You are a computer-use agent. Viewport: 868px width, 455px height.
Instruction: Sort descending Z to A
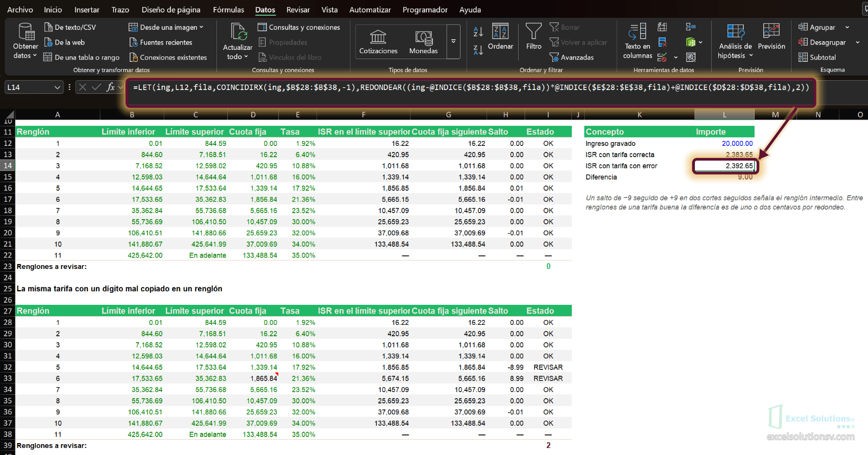(x=478, y=50)
